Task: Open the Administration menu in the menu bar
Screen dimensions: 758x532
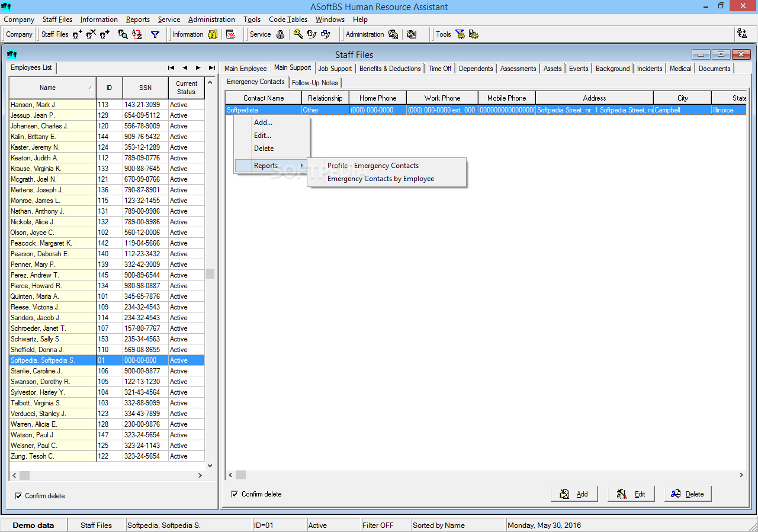Action: [211, 20]
